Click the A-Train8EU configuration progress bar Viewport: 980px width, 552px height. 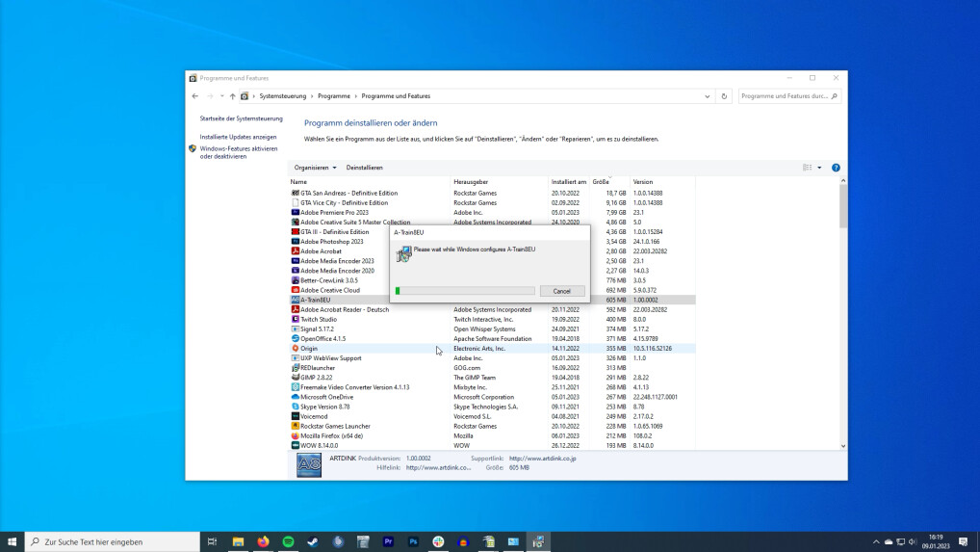pos(465,291)
